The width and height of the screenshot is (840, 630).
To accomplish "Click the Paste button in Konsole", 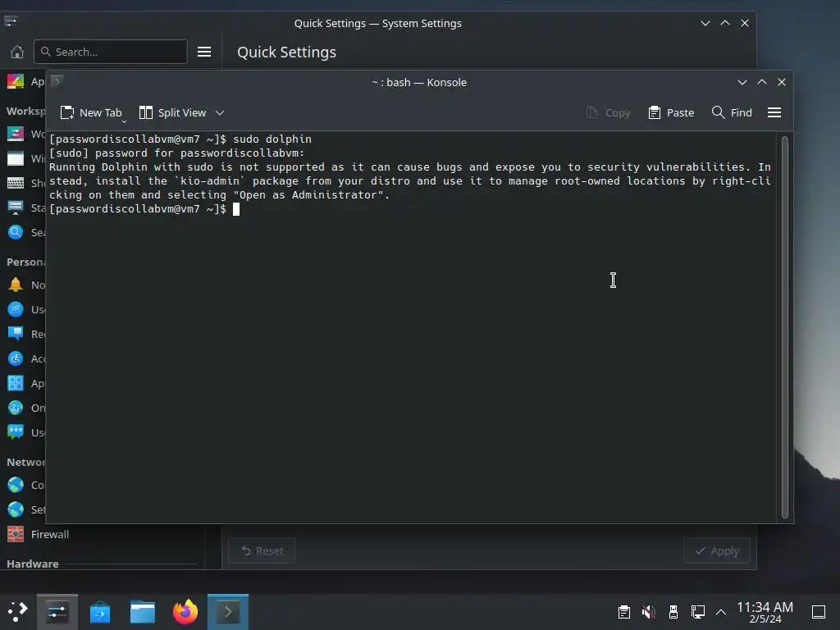I will point(671,112).
